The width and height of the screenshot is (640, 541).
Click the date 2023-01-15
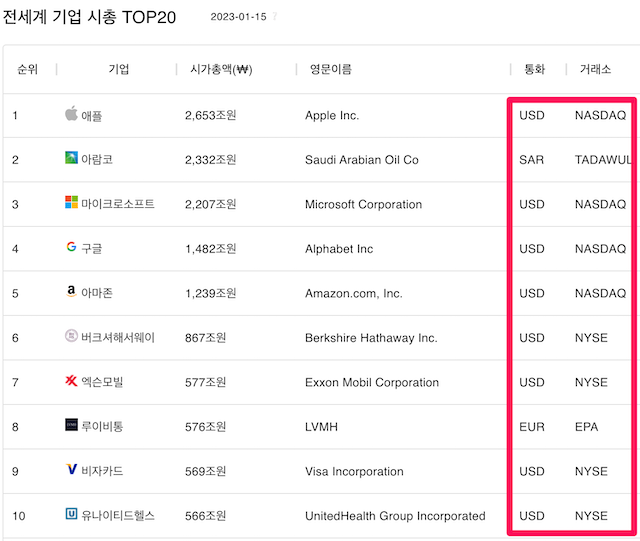click(x=238, y=17)
